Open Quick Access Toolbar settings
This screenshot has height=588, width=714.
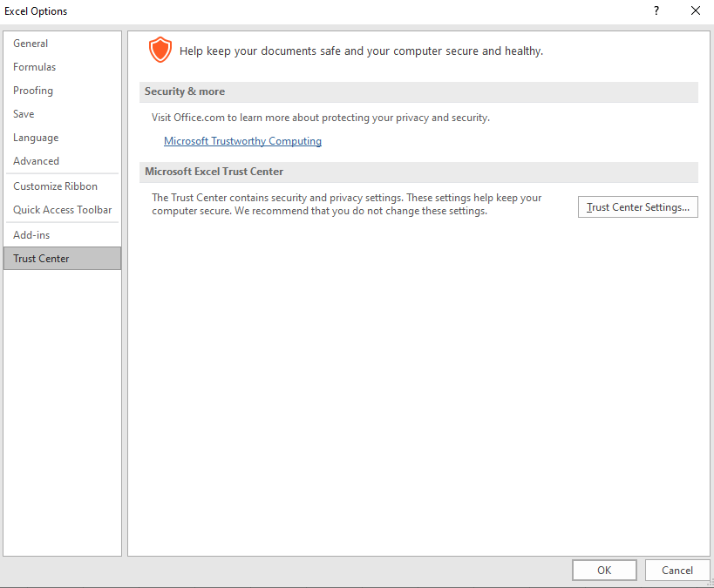click(x=63, y=210)
